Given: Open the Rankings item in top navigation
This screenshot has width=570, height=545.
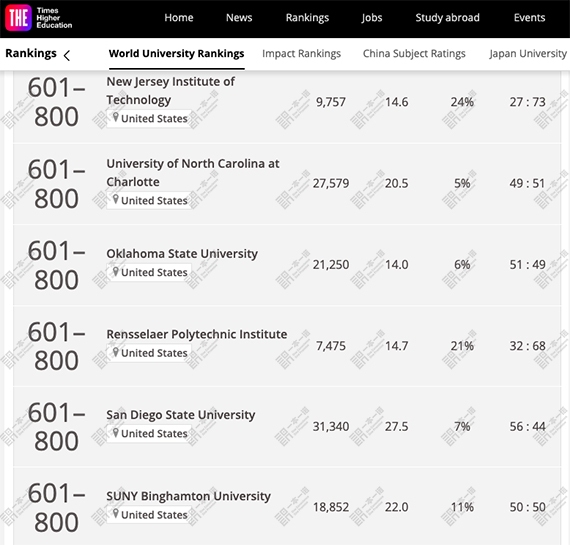Looking at the screenshot, I should [x=307, y=17].
